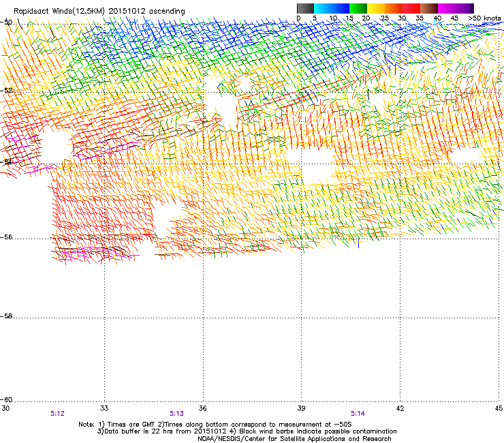This screenshot has width=504, height=443.
Task: Click the longitude label 42
Action: click(x=400, y=408)
